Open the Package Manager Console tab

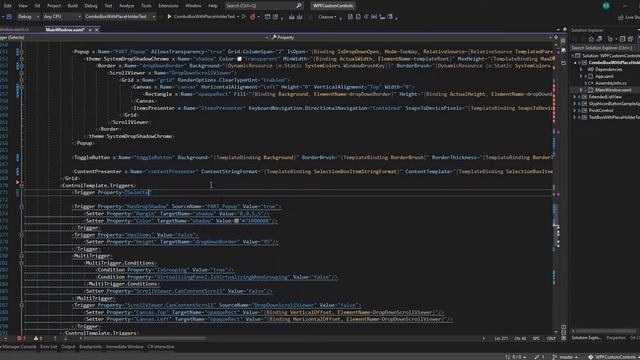point(18,347)
